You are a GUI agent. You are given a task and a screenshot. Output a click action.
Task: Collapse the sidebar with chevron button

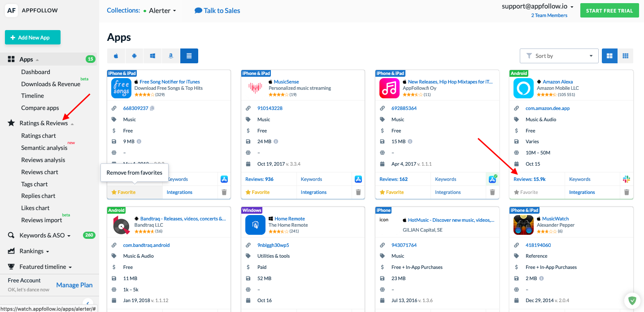88,303
